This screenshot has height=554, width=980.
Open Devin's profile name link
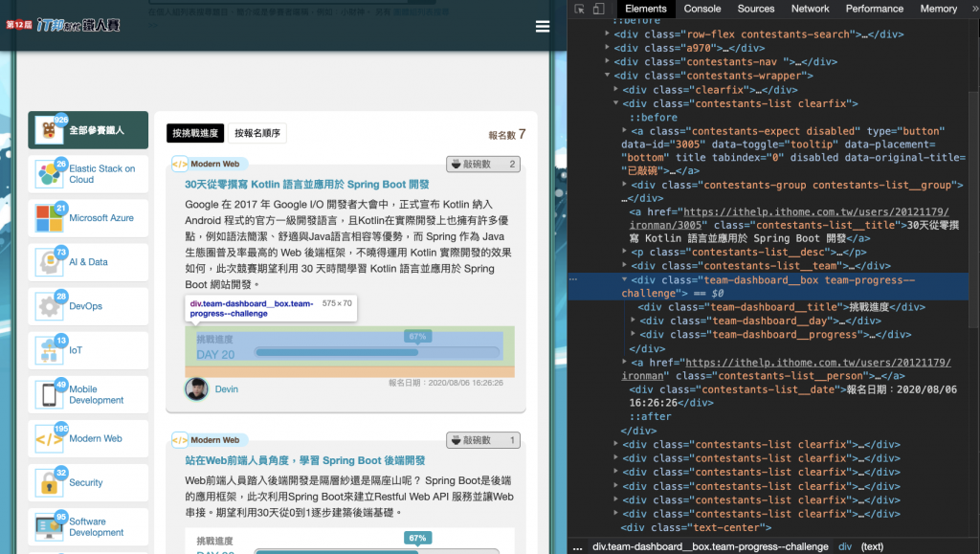tap(226, 389)
